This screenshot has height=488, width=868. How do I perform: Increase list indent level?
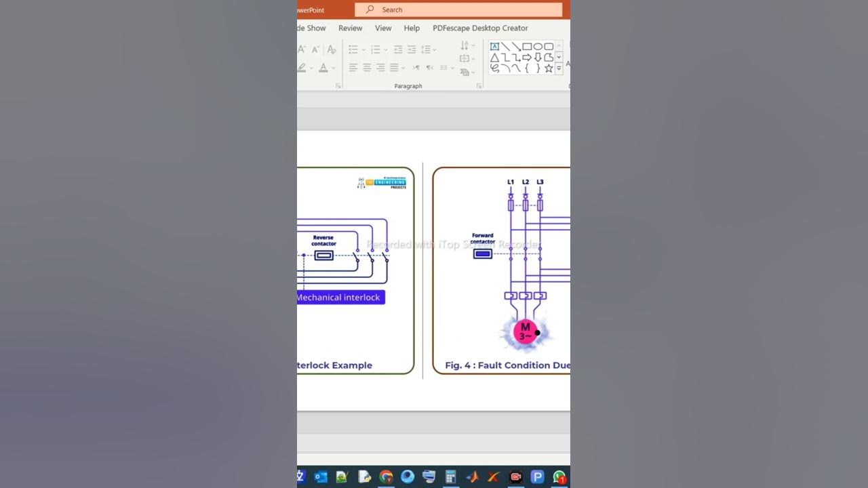tap(412, 49)
